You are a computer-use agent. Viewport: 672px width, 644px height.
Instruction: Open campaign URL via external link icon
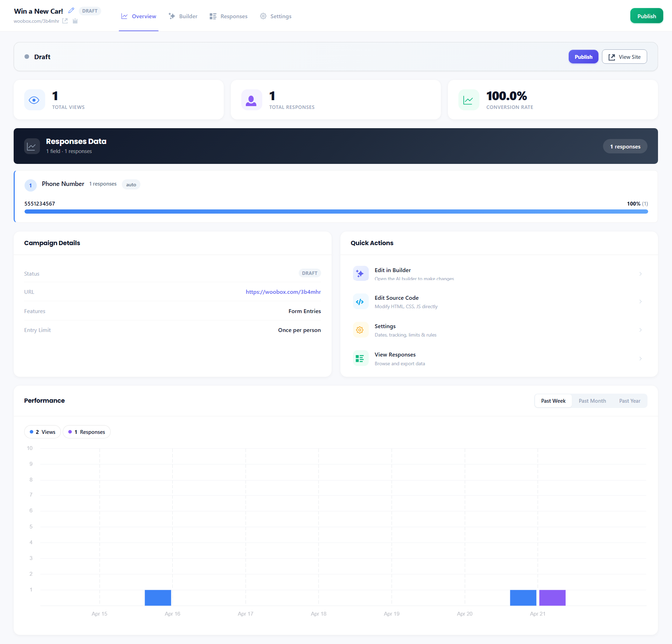(x=65, y=21)
